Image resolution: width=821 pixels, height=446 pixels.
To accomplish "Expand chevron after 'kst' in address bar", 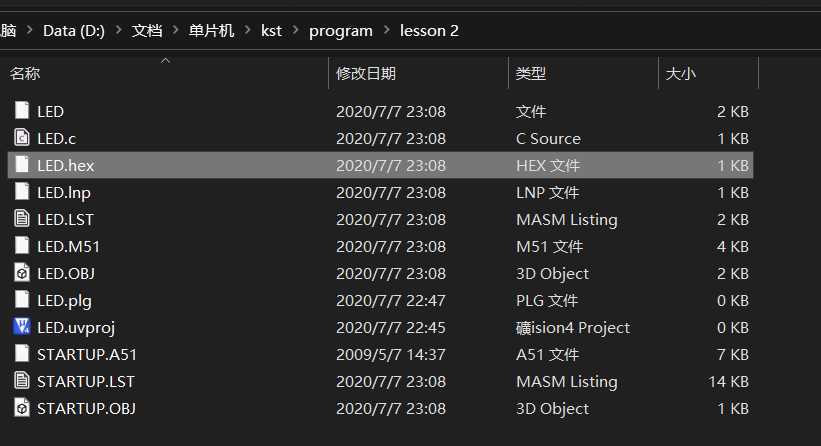I will tap(295, 31).
